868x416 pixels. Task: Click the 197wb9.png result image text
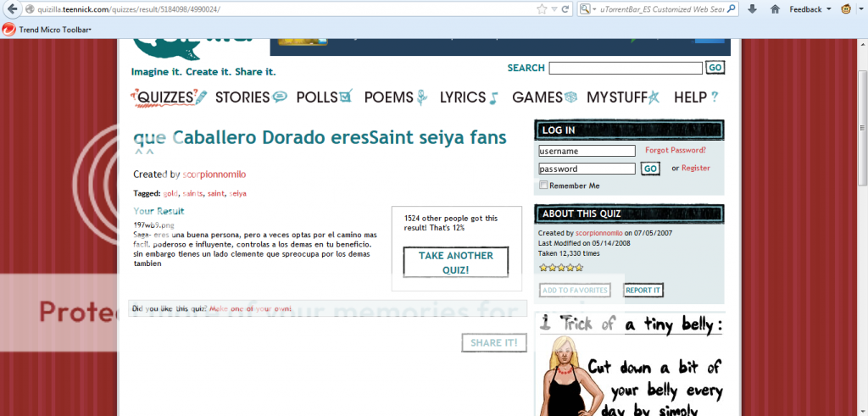click(154, 225)
